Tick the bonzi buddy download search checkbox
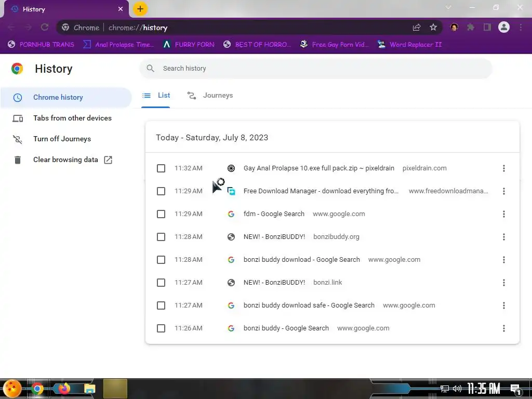The width and height of the screenshot is (532, 399). coord(161,260)
